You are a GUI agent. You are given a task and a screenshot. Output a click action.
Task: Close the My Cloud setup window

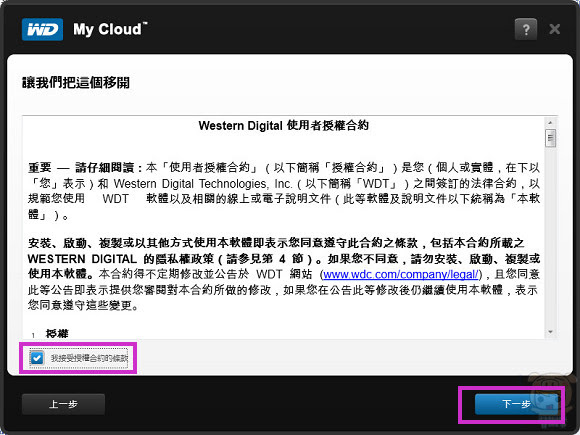[554, 29]
